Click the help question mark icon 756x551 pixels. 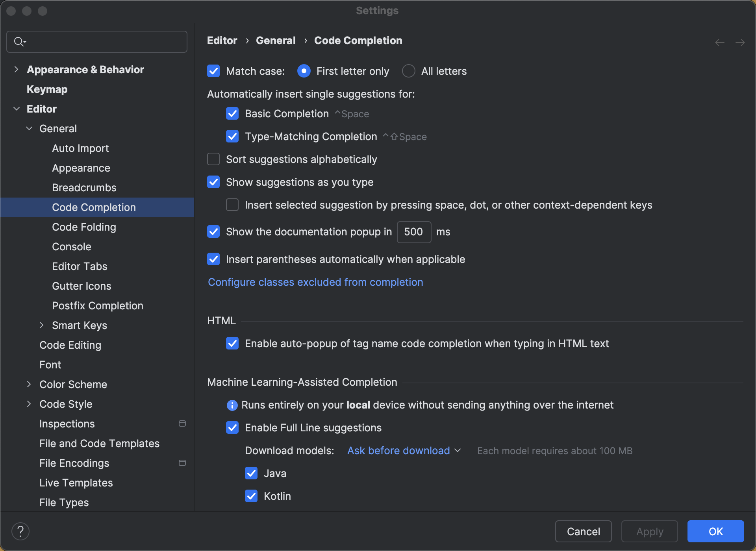[21, 531]
